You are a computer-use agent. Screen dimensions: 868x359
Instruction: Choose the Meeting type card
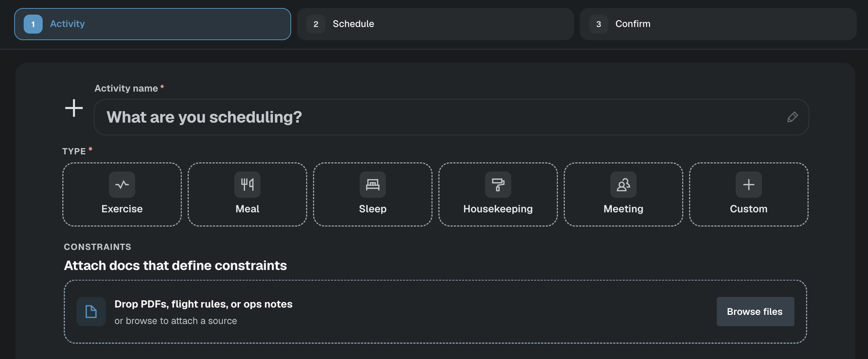pos(623,194)
